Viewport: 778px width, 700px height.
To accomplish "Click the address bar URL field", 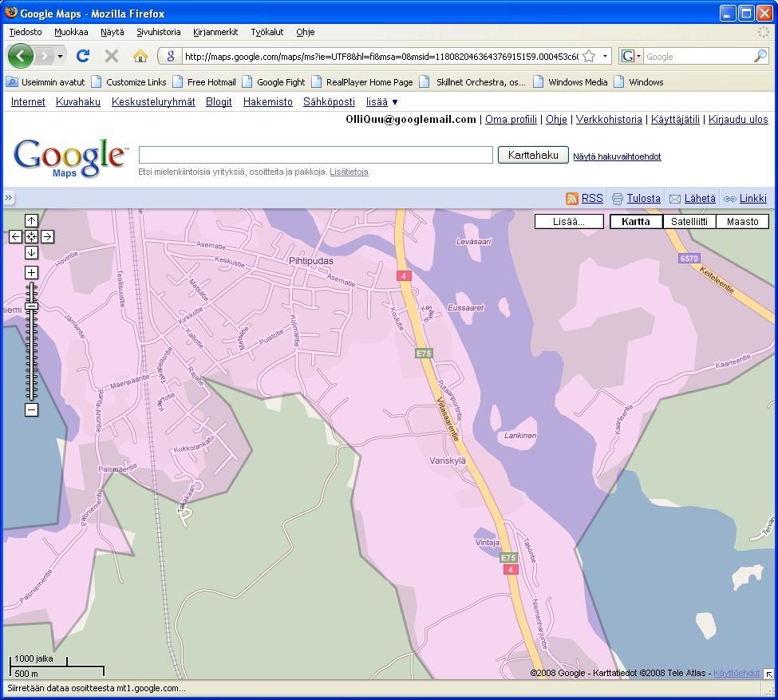I will pos(381,57).
